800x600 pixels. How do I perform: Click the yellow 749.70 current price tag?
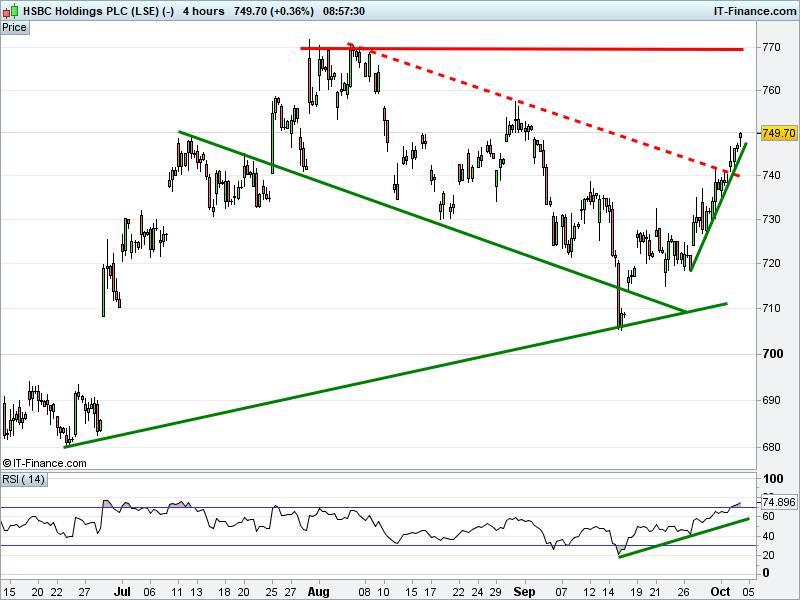pyautogui.click(x=778, y=133)
